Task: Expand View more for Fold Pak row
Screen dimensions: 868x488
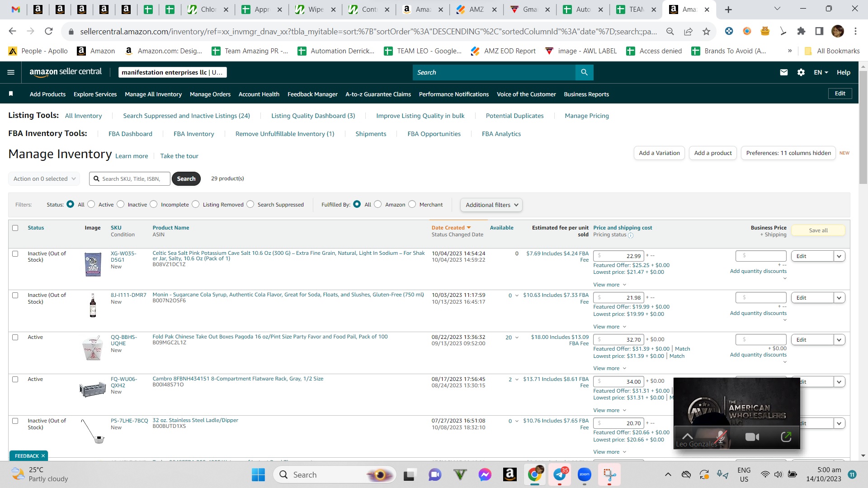Action: coord(609,368)
